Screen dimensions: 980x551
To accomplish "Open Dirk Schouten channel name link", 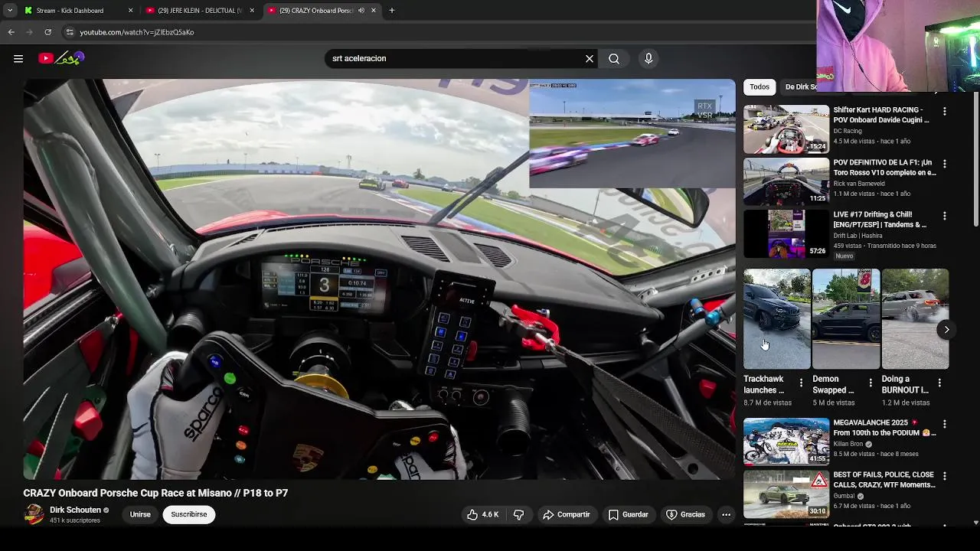I will (75, 510).
